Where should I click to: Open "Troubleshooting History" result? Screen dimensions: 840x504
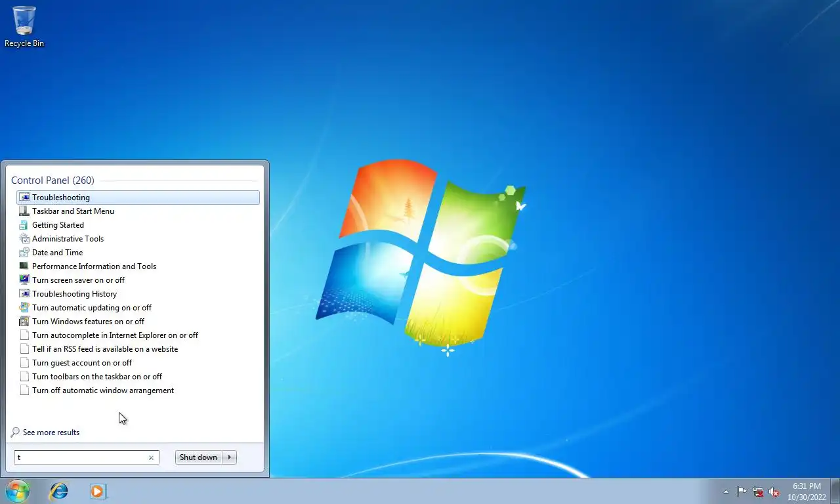138,294
